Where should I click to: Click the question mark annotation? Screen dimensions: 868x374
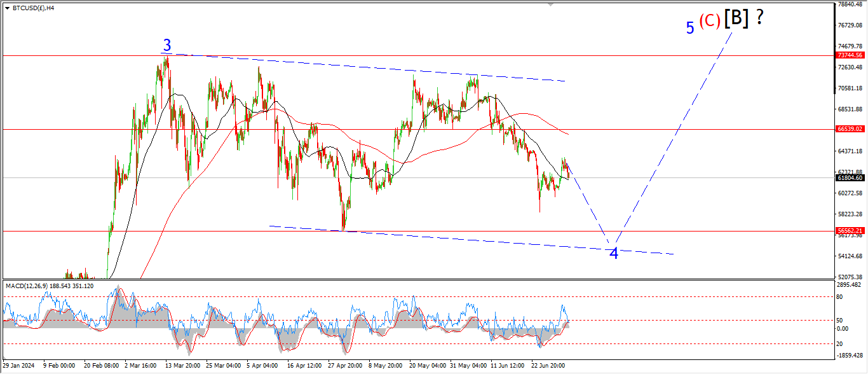tap(759, 18)
